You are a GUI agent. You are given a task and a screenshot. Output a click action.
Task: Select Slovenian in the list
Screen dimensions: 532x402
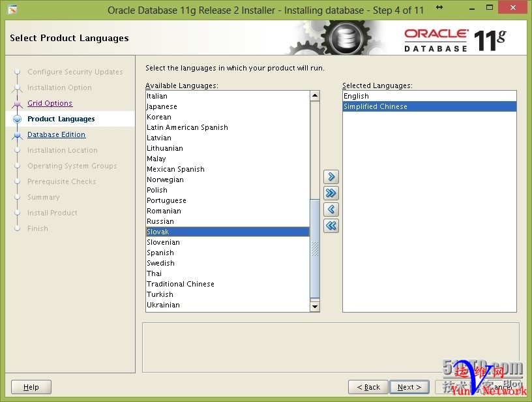[x=228, y=242]
